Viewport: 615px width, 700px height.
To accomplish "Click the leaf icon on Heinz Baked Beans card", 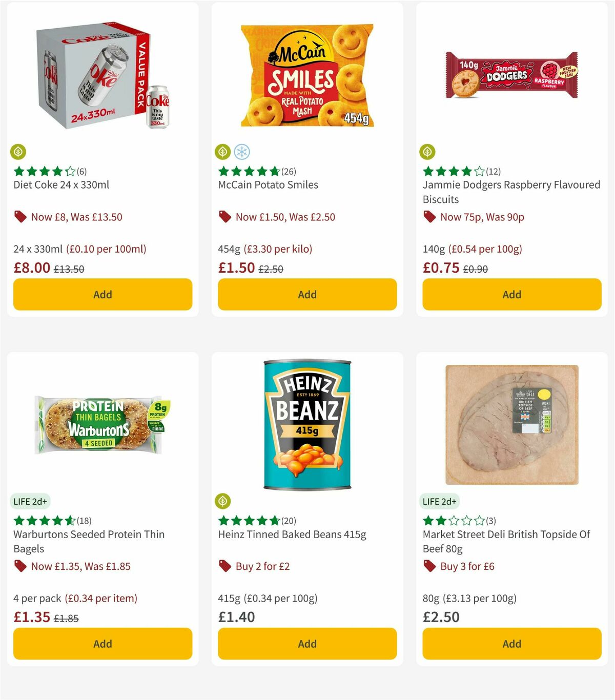I will [x=224, y=501].
